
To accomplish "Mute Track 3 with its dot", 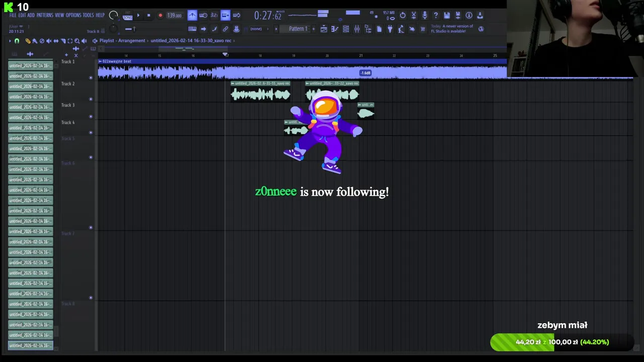I will pyautogui.click(x=91, y=116).
